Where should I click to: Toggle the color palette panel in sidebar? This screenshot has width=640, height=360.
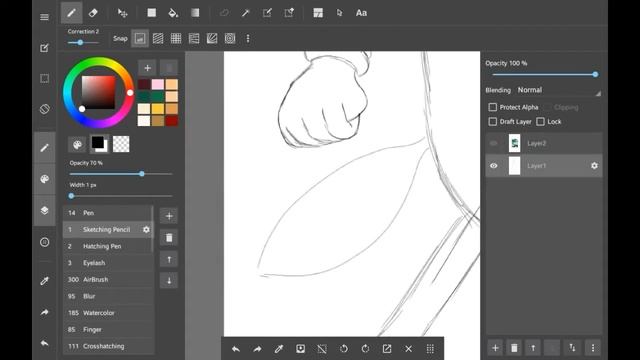(44, 179)
